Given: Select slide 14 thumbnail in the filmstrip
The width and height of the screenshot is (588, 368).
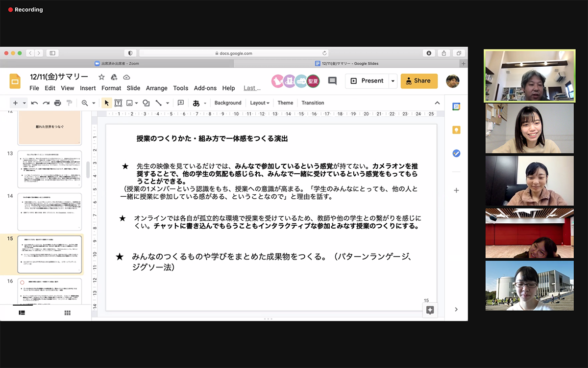Looking at the screenshot, I should click(x=49, y=211).
